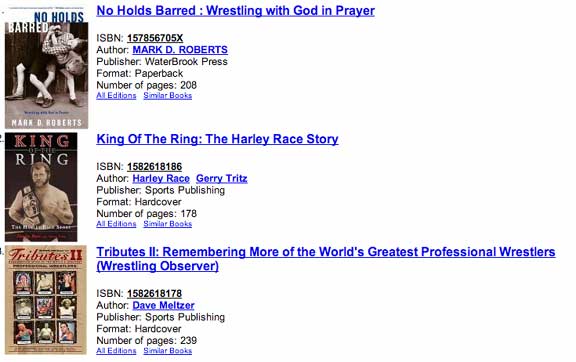Open 'No Holds Barred' book title link
The image size is (576, 362).
pos(235,11)
